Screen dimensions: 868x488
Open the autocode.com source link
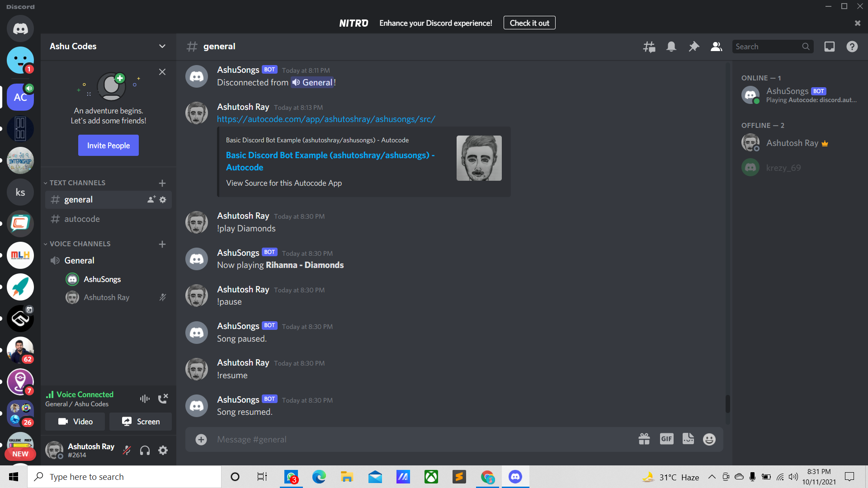[x=326, y=119]
